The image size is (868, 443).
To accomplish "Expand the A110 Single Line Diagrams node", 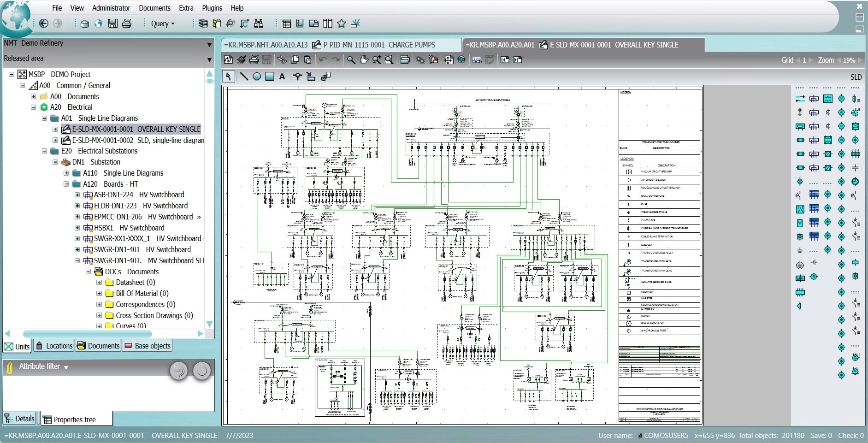I will pos(66,173).
